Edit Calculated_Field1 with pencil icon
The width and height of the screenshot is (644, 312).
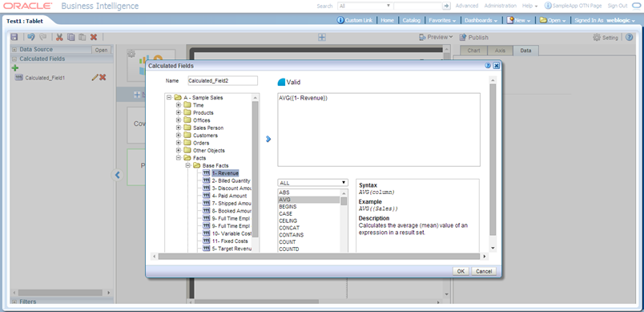(95, 77)
